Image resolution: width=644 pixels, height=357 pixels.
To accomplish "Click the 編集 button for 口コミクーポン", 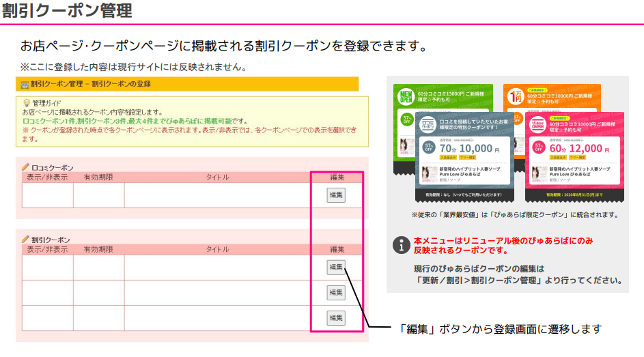I will tap(336, 195).
